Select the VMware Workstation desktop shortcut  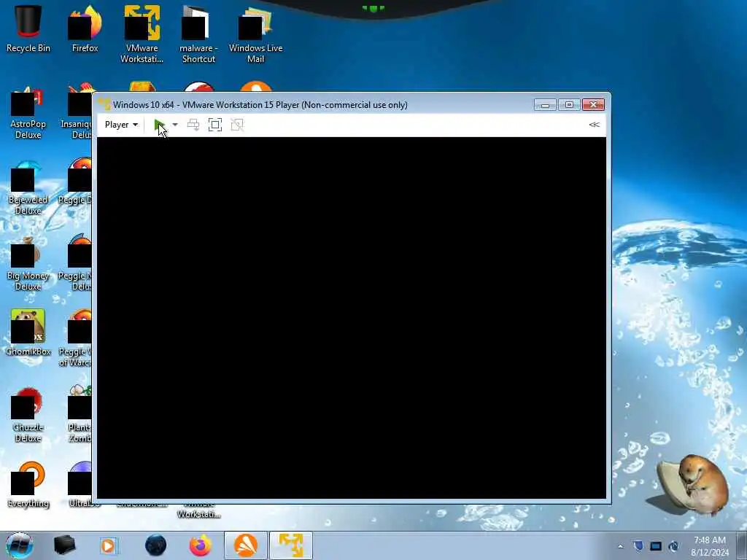pyautogui.click(x=142, y=34)
